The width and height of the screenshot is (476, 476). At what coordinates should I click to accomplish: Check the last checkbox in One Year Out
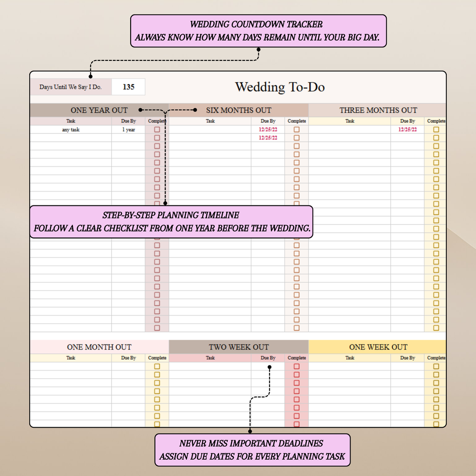click(157, 328)
